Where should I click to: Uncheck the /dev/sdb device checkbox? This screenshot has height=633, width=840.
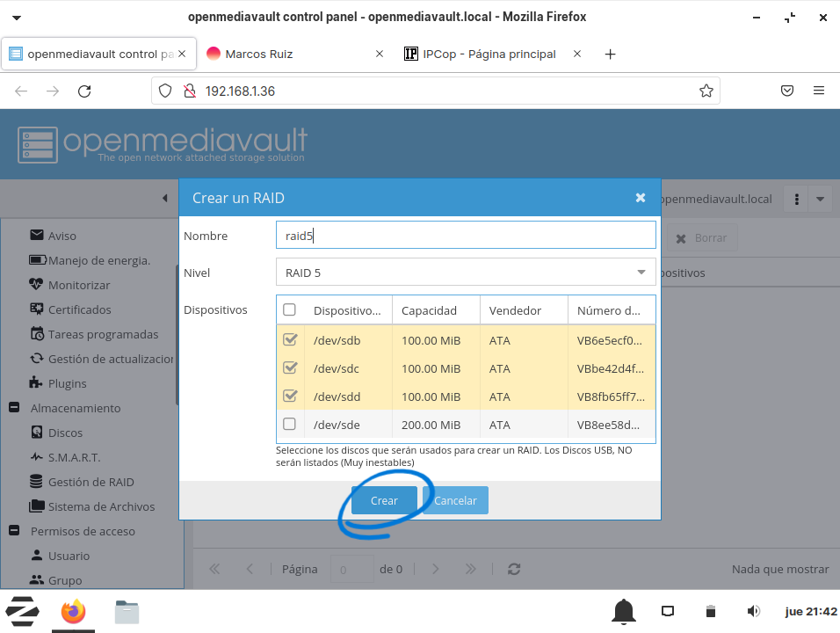290,340
